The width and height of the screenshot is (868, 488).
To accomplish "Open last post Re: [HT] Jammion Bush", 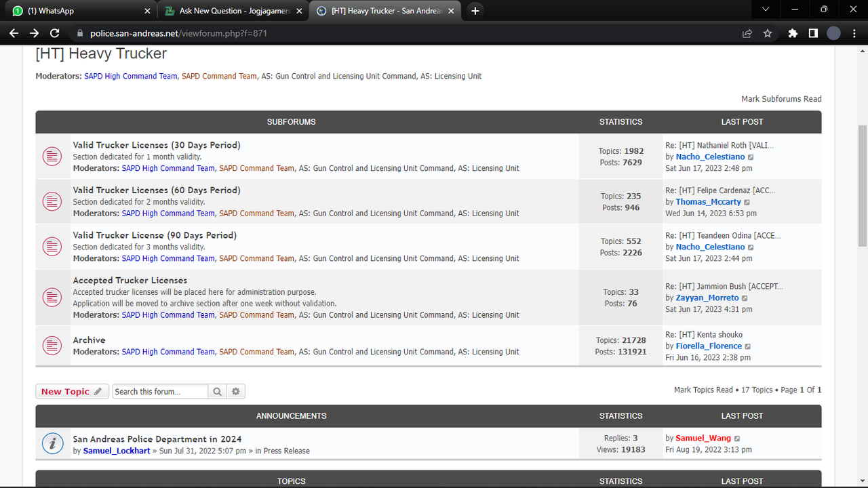I will click(x=724, y=287).
